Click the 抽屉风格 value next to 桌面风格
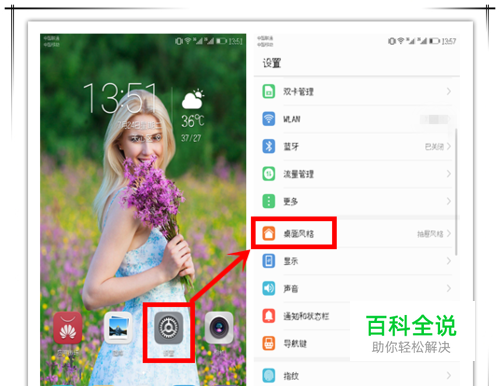 tap(430, 234)
